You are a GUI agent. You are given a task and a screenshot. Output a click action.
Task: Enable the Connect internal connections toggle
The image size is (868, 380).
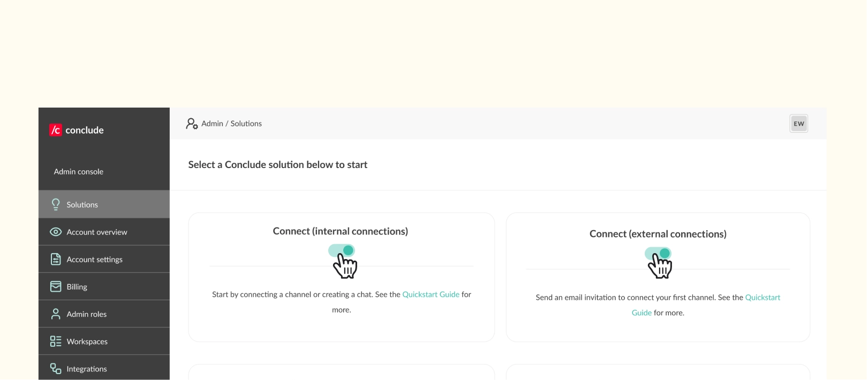pyautogui.click(x=342, y=250)
